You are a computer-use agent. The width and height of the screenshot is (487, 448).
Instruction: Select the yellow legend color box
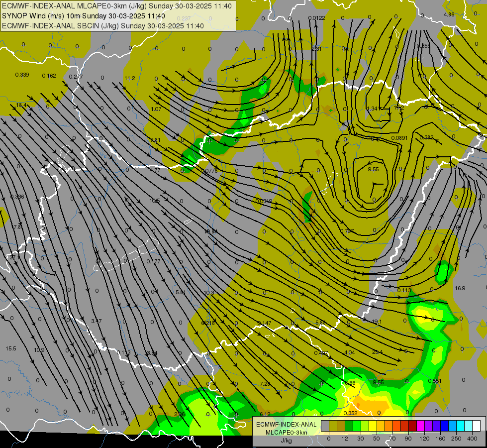373,426
